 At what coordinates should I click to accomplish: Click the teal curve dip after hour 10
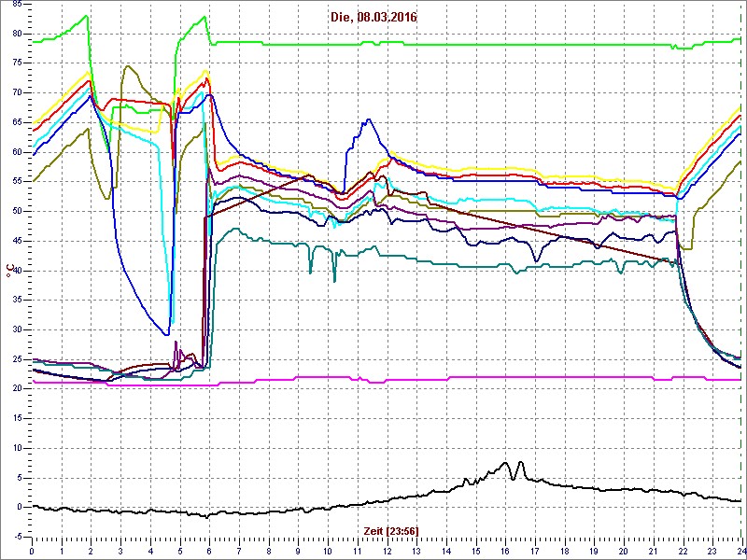coord(334,281)
